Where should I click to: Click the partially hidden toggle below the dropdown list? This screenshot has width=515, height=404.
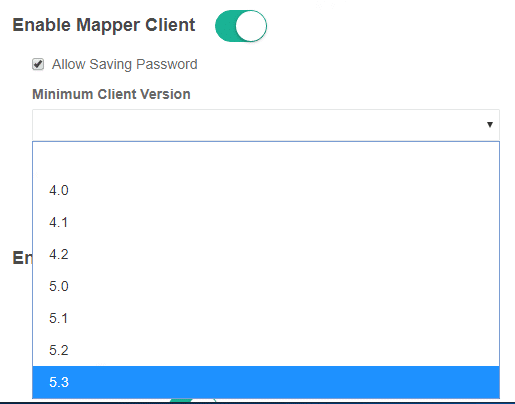click(193, 400)
